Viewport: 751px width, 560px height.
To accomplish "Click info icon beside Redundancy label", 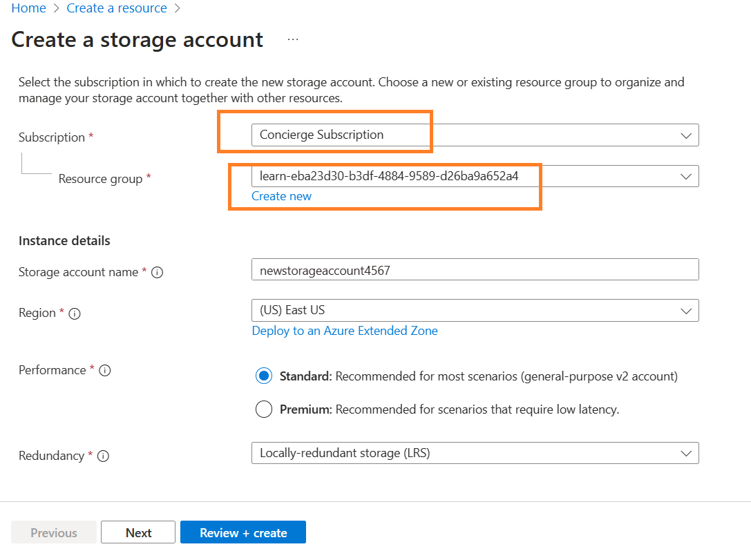I will click(104, 456).
